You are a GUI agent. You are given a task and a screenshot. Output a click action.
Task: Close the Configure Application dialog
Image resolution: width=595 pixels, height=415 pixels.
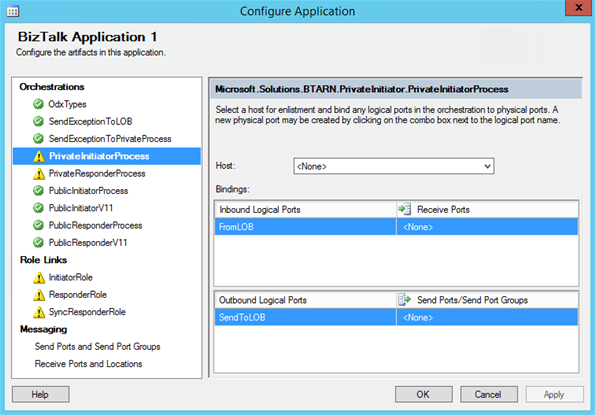click(578, 8)
